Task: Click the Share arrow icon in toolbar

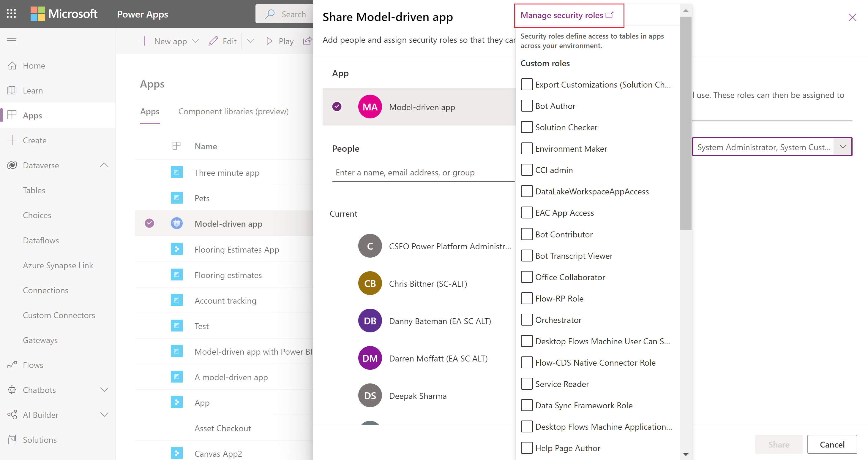Action: coord(308,41)
